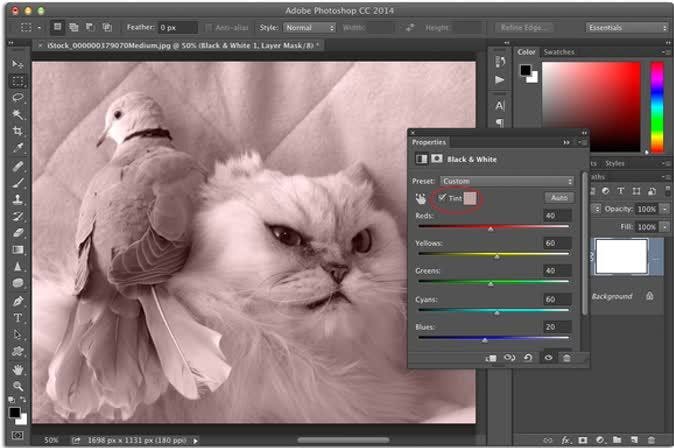
Task: Click the layer mask icon in Properties header
Action: 437,159
